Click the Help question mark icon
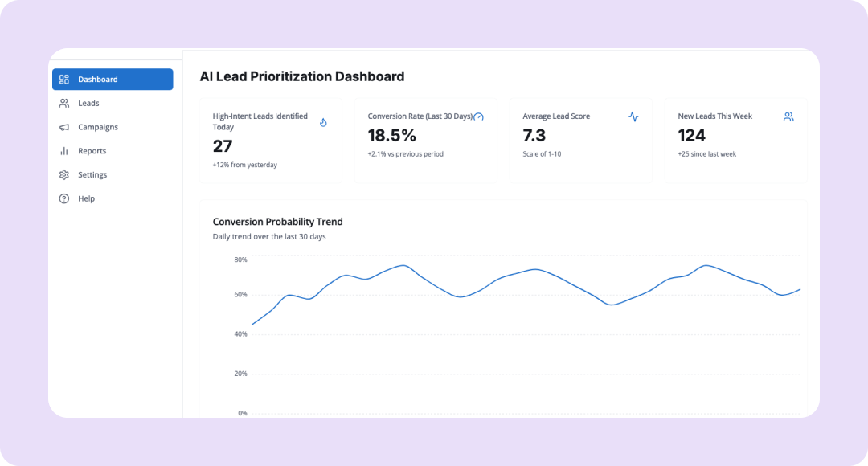 (x=64, y=198)
